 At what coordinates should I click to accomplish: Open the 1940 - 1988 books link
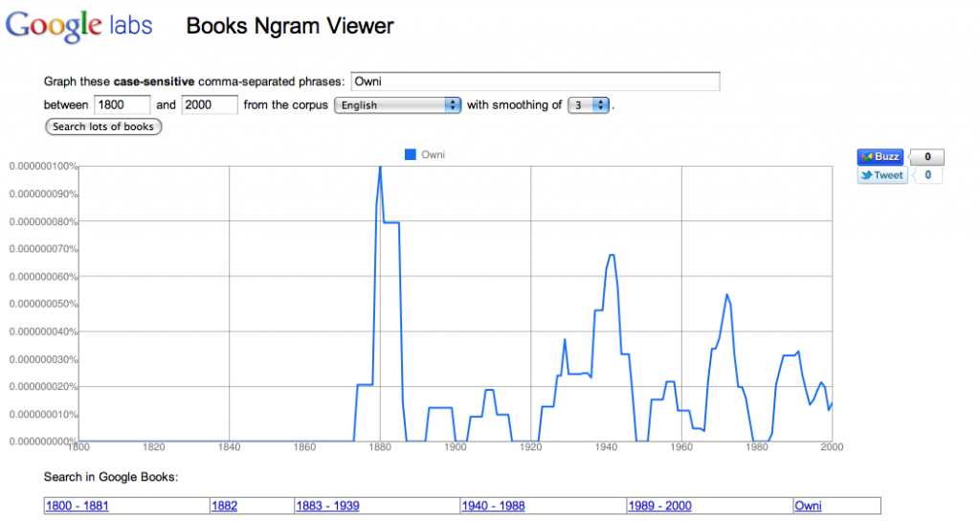pyautogui.click(x=493, y=506)
